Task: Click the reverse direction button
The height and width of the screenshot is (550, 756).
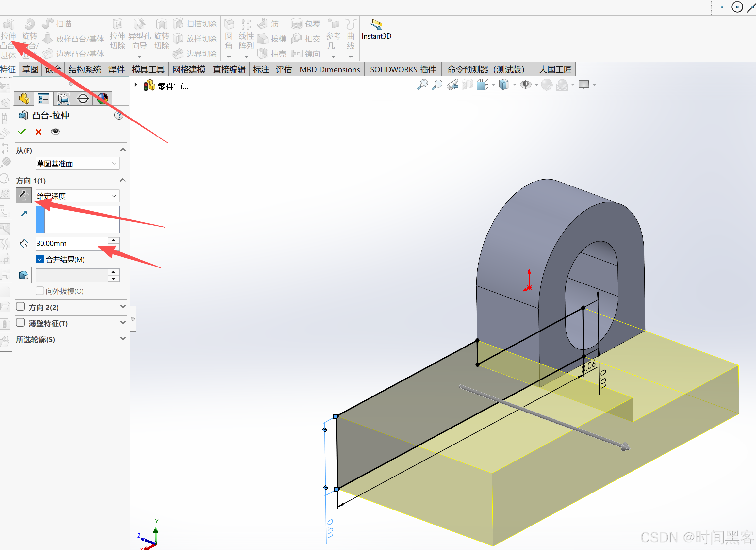Action: (24, 196)
